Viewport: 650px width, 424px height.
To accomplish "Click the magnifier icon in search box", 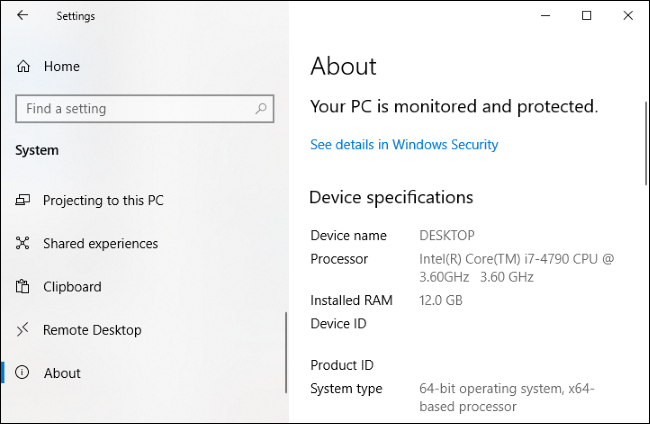I will click(x=262, y=109).
